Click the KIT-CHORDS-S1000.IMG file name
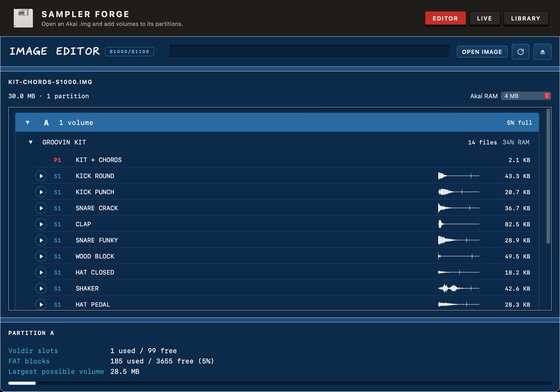The image size is (560, 392). click(x=50, y=82)
